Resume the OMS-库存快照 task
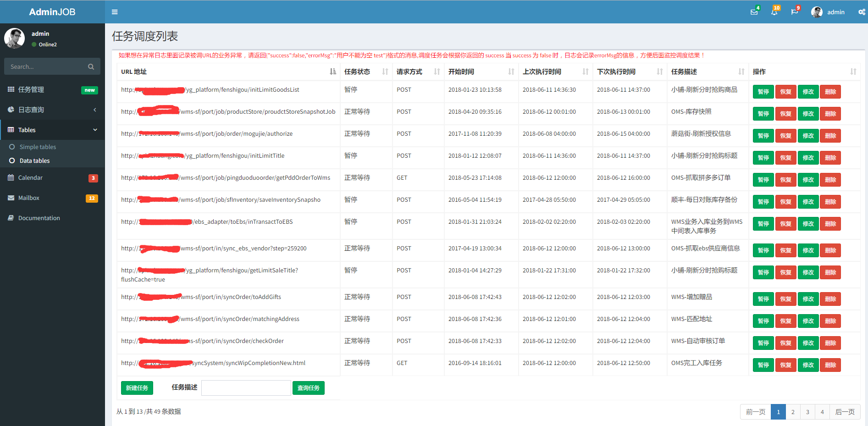 point(786,114)
